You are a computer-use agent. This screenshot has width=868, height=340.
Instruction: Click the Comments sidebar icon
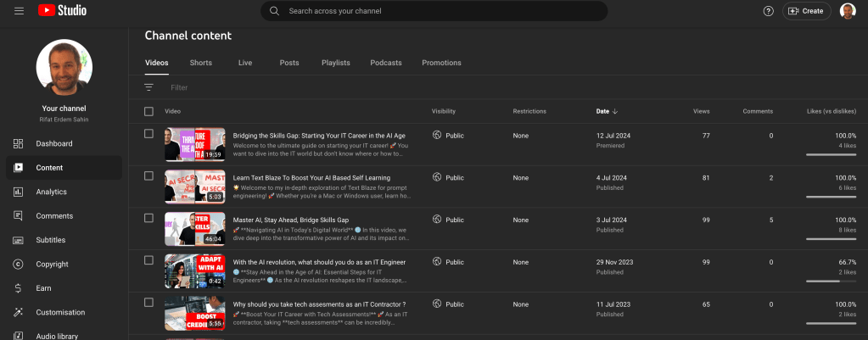19,216
